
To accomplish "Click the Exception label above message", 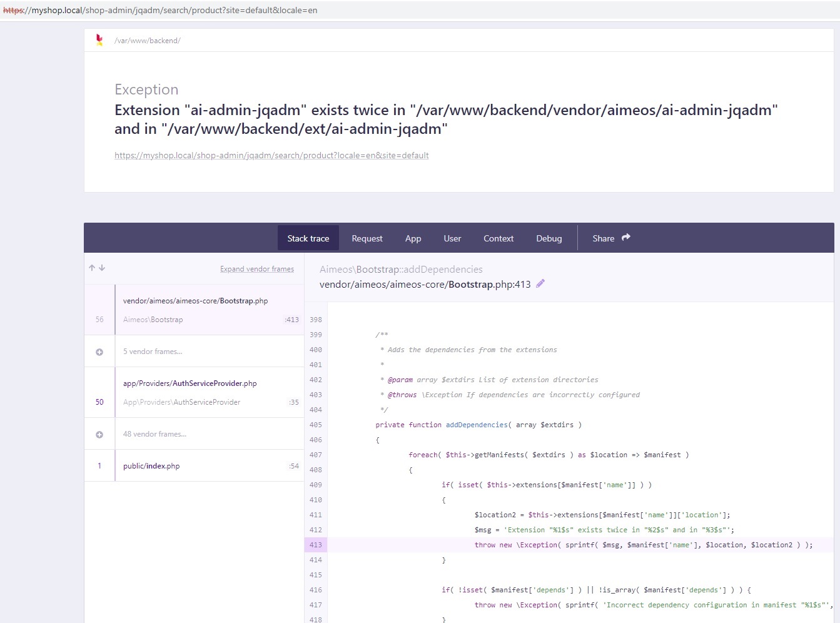I will (146, 89).
